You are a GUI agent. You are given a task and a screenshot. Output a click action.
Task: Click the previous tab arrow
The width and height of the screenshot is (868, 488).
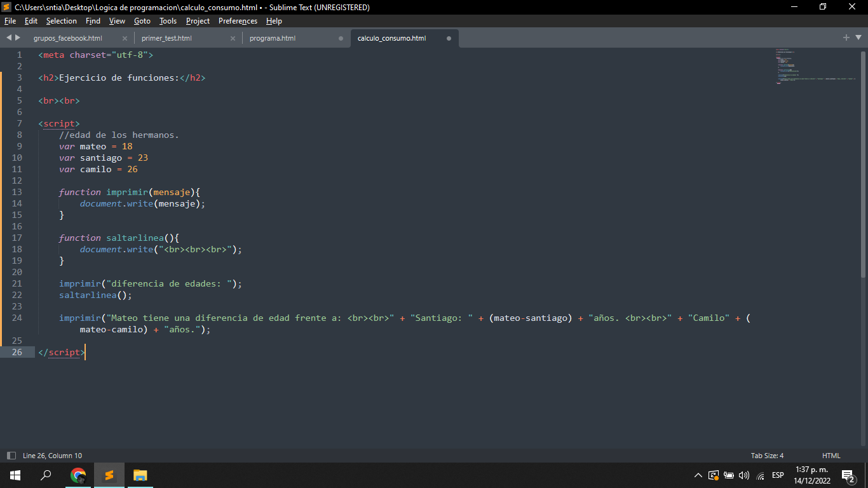click(x=9, y=38)
